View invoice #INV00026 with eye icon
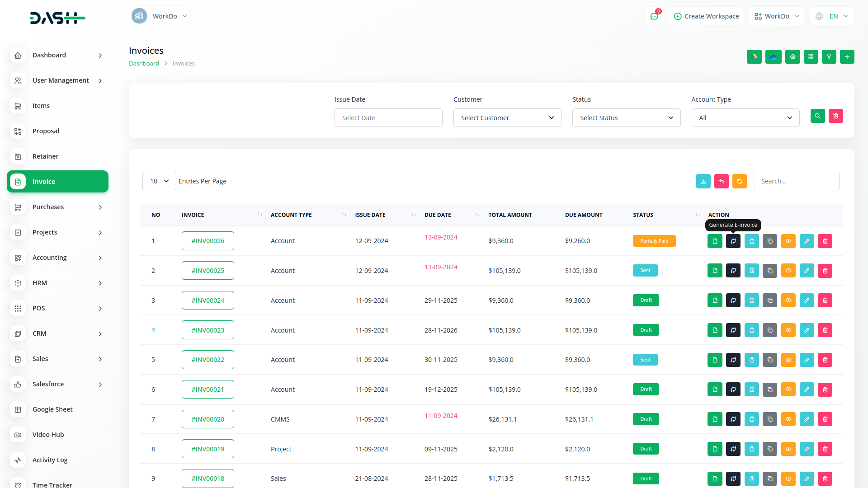Image resolution: width=868 pixels, height=488 pixels. point(788,241)
